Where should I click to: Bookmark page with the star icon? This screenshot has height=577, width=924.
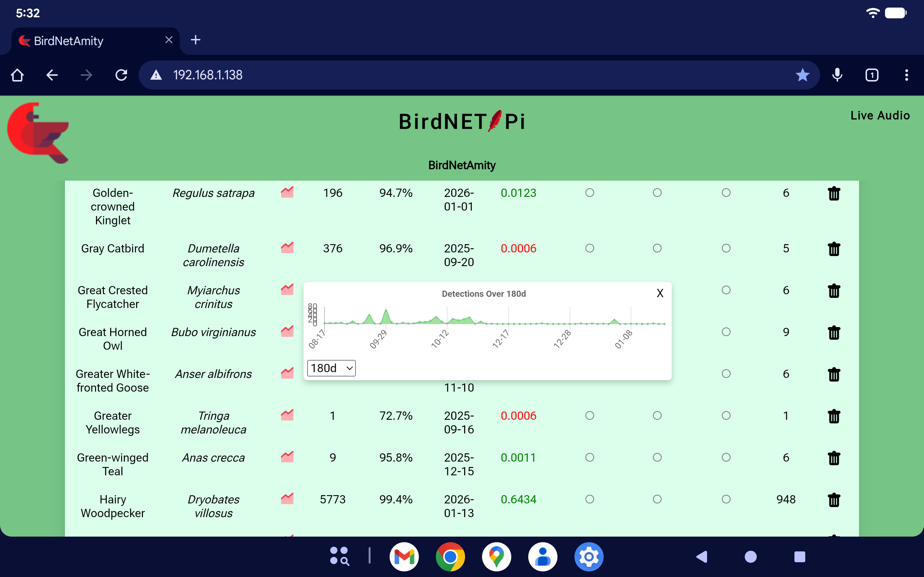coord(802,75)
